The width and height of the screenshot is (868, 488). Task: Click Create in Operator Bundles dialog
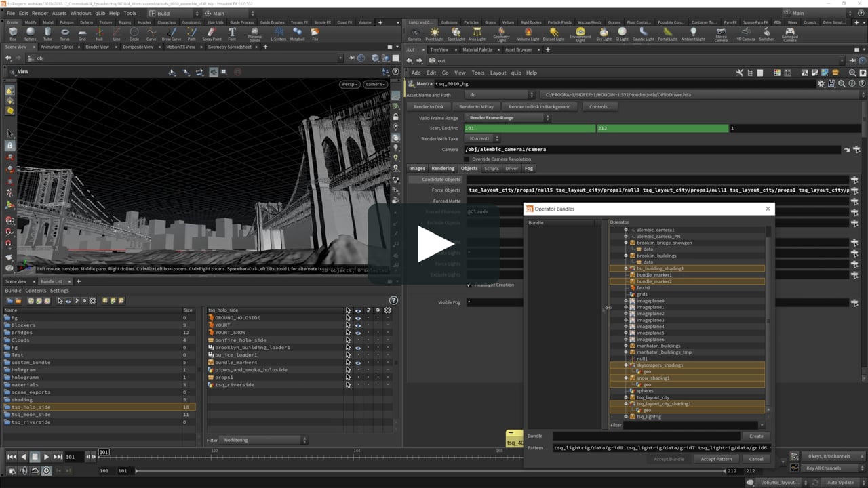click(756, 436)
